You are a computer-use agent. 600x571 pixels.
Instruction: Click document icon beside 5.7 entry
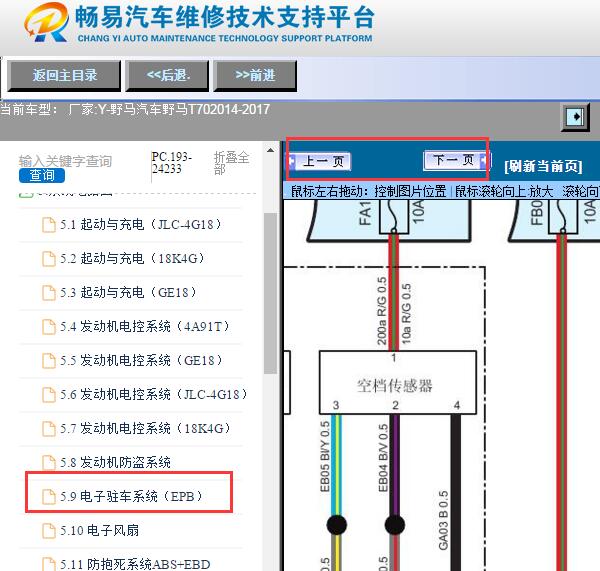[49, 429]
